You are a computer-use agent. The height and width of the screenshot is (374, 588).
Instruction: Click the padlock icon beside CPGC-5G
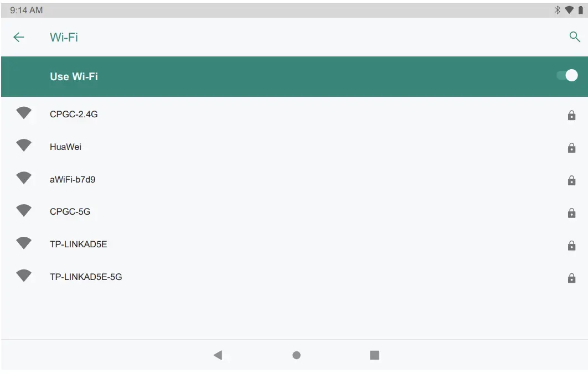(571, 211)
